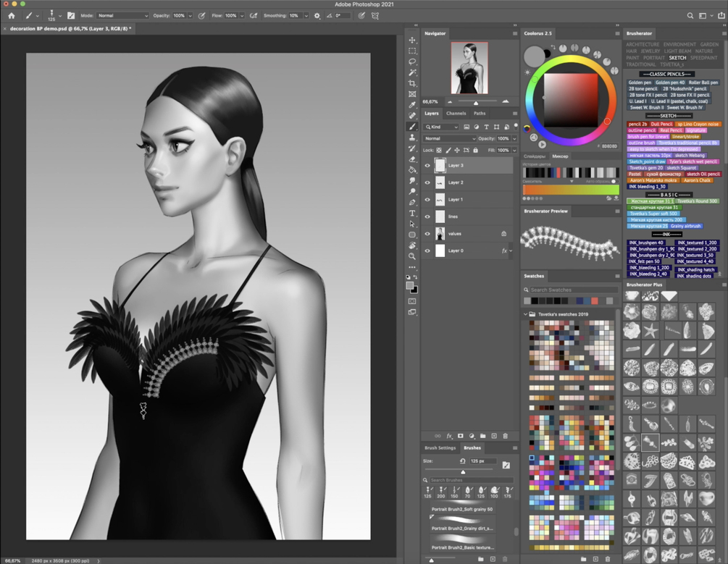This screenshot has height=564, width=728.
Task: Open brush settings gear for smoothing options
Action: pyautogui.click(x=317, y=15)
